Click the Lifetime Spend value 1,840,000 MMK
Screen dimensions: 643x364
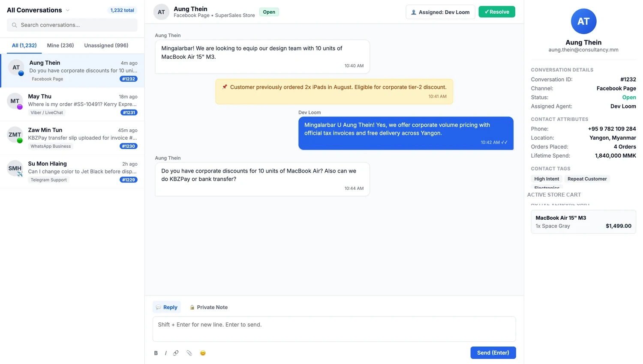615,155
